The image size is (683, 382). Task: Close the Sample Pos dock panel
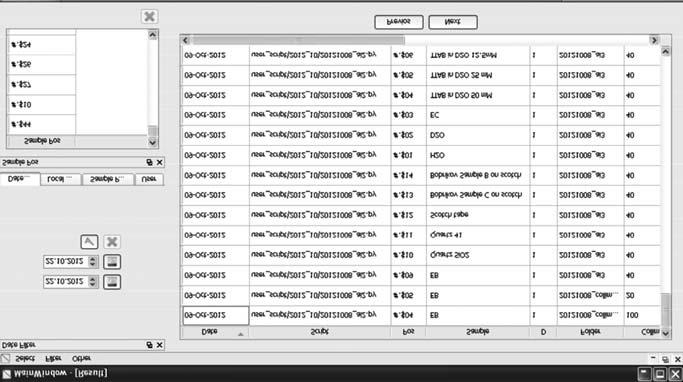pyautogui.click(x=159, y=162)
